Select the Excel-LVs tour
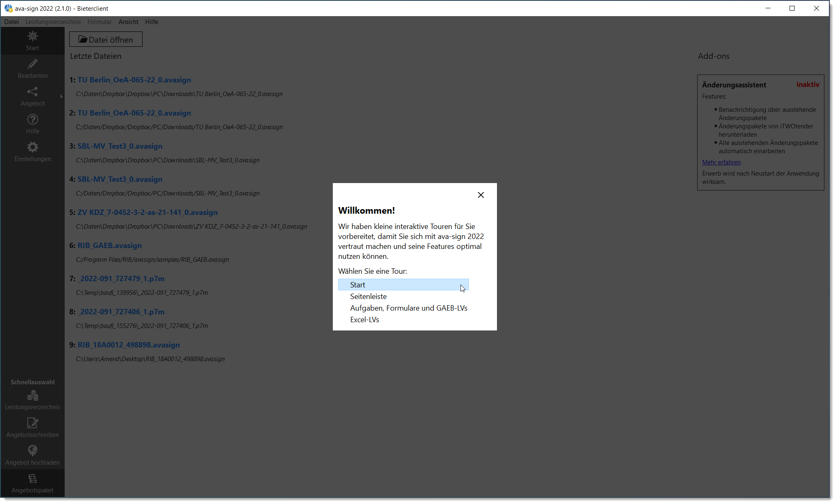Image resolution: width=836 pixels, height=504 pixels. tap(364, 319)
